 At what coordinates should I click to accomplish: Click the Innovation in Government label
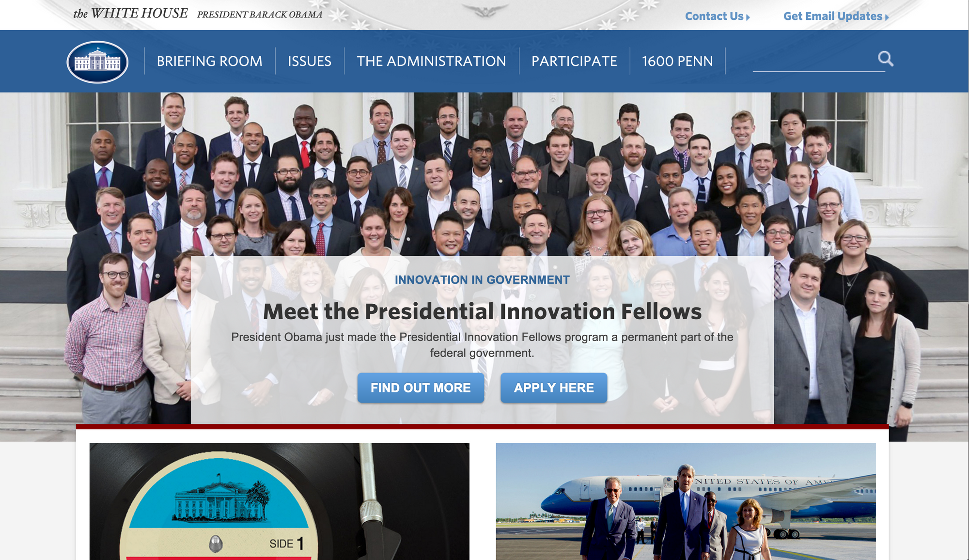tap(482, 280)
